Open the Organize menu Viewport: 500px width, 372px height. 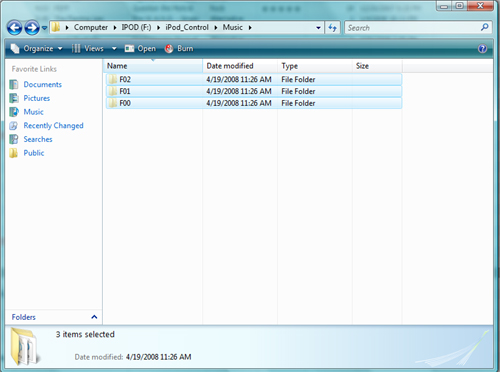point(36,49)
